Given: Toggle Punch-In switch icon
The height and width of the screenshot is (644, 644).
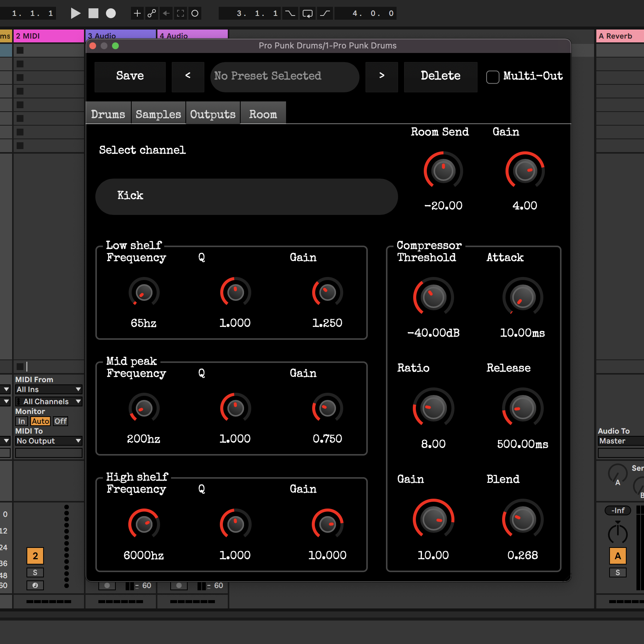Looking at the screenshot, I should pyautogui.click(x=290, y=13).
